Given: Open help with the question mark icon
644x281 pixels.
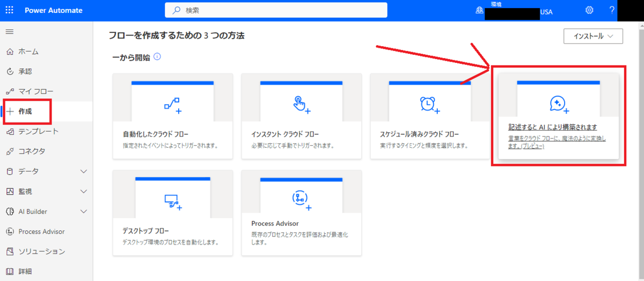Looking at the screenshot, I should point(612,10).
